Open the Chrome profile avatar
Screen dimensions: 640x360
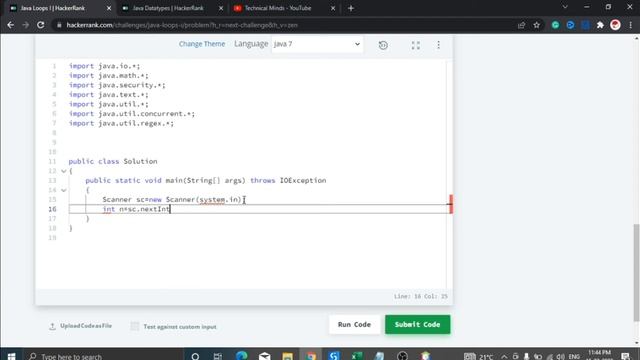pyautogui.click(x=616, y=25)
